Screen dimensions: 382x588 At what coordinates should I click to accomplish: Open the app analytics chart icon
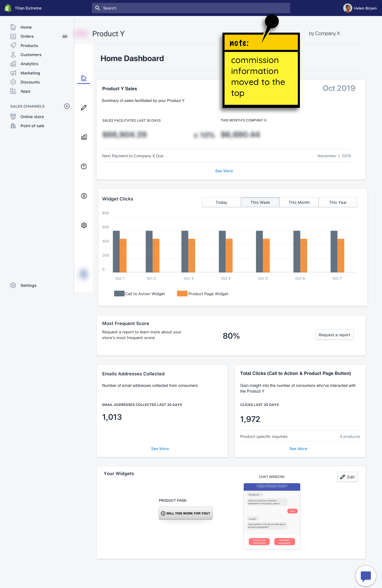coord(84,137)
